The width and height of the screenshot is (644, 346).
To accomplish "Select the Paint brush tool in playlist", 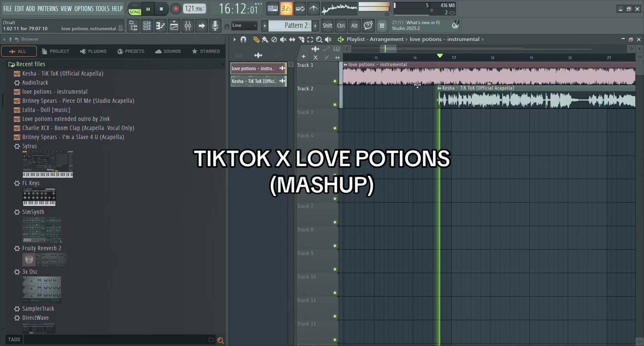I will click(x=265, y=40).
